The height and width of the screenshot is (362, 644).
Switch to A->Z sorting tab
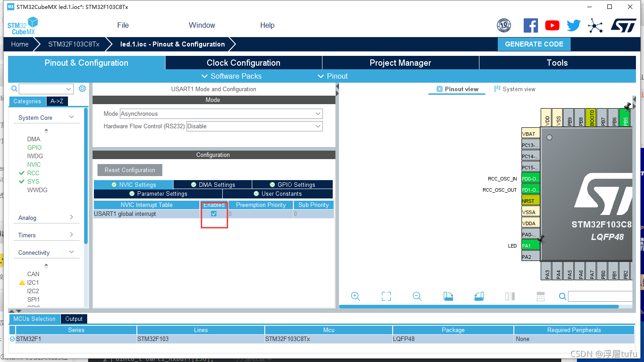pyautogui.click(x=57, y=101)
